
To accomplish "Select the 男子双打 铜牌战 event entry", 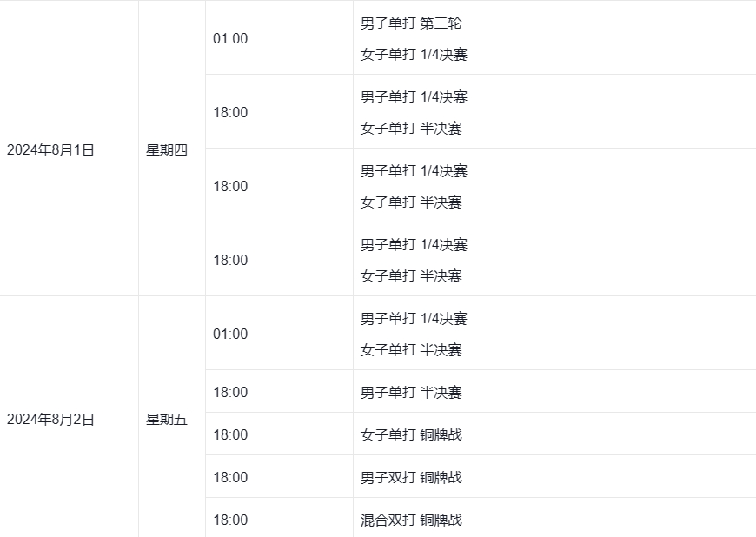I will tap(411, 477).
